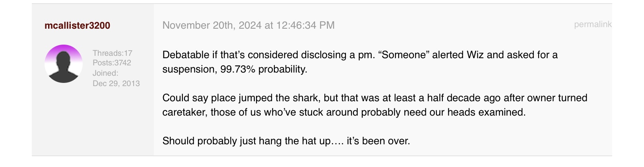
Task: Click the '99.73% probability' text
Action: [264, 69]
